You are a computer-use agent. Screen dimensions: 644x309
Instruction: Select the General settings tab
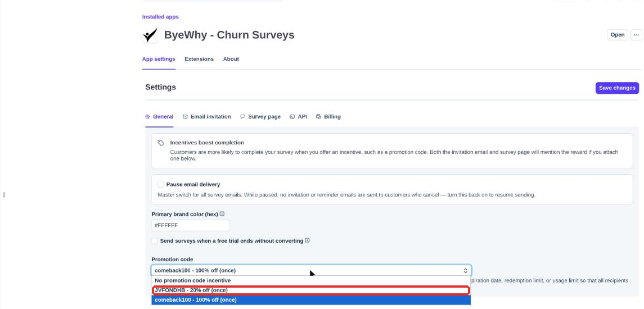[159, 116]
